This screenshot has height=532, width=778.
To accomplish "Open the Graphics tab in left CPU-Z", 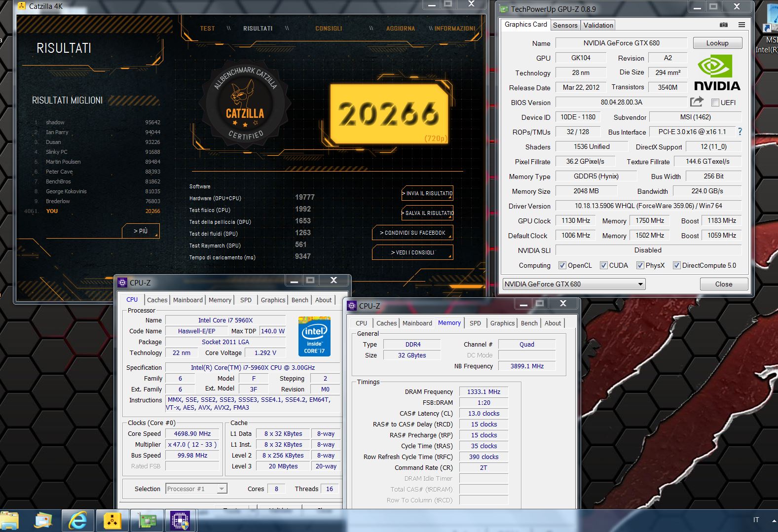I will [x=273, y=300].
